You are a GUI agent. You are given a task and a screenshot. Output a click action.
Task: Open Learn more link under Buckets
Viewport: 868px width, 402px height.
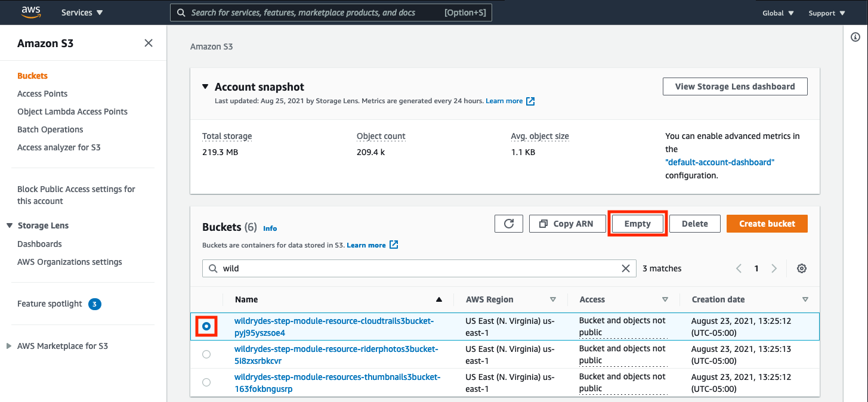coord(366,245)
